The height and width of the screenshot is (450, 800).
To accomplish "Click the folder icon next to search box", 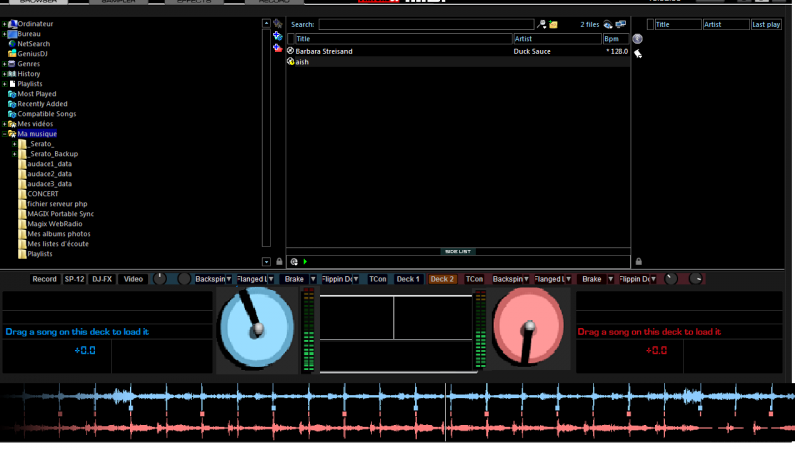I will (x=553, y=24).
